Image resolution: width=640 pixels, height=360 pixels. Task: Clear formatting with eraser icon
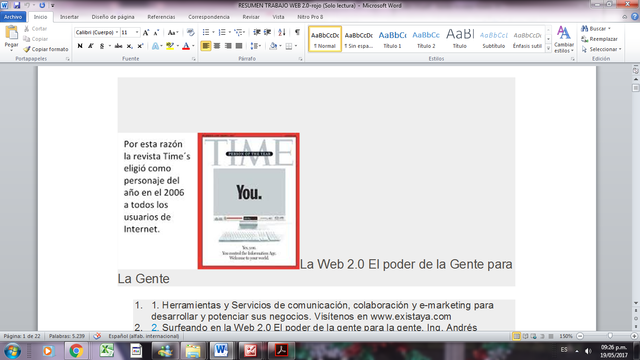pyautogui.click(x=190, y=33)
